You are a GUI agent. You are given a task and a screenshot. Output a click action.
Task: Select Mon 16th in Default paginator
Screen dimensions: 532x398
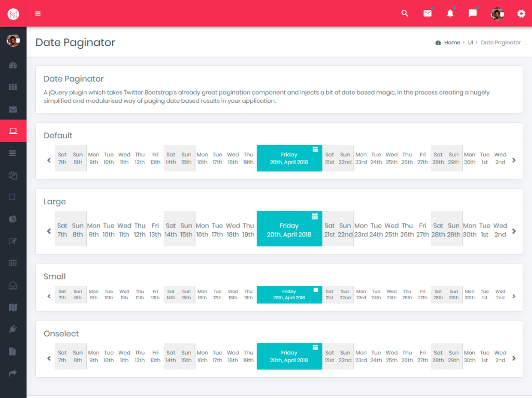[x=202, y=158]
